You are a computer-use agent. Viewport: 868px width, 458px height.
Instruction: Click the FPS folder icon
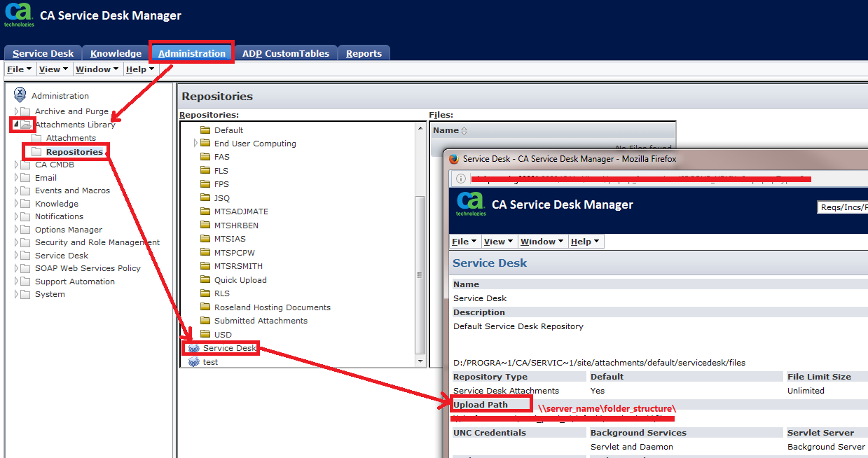tap(205, 184)
